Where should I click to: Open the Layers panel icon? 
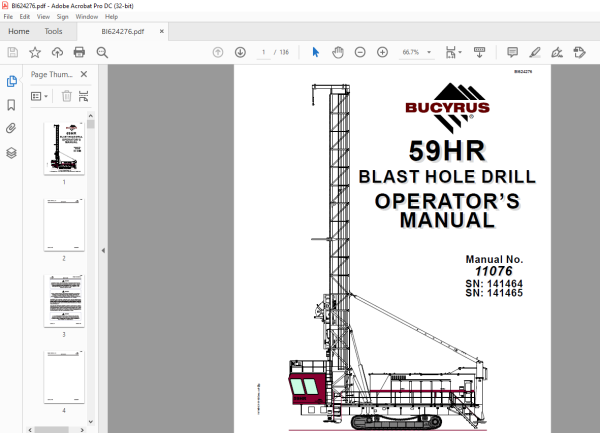11,153
